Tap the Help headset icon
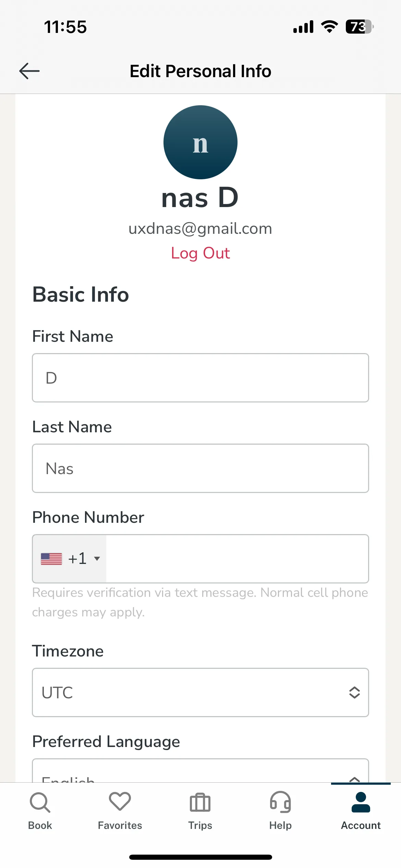Viewport: 401px width, 868px height. [280, 802]
